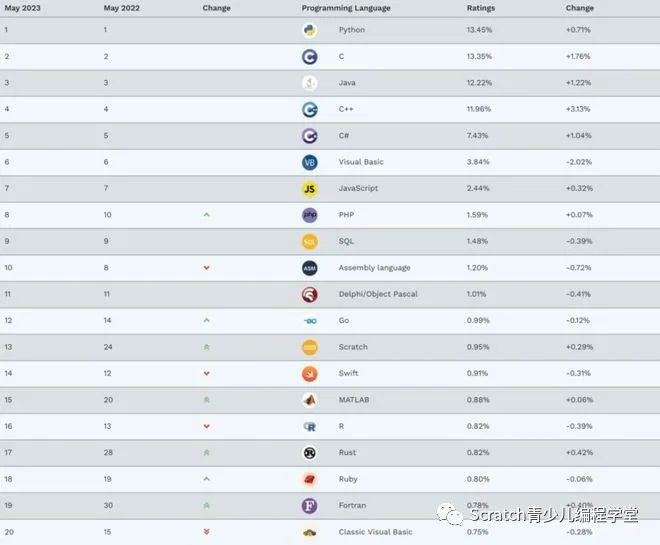Open the Delphi/Object Pascal language name
Screen dimensions: 660x545
coord(378,294)
